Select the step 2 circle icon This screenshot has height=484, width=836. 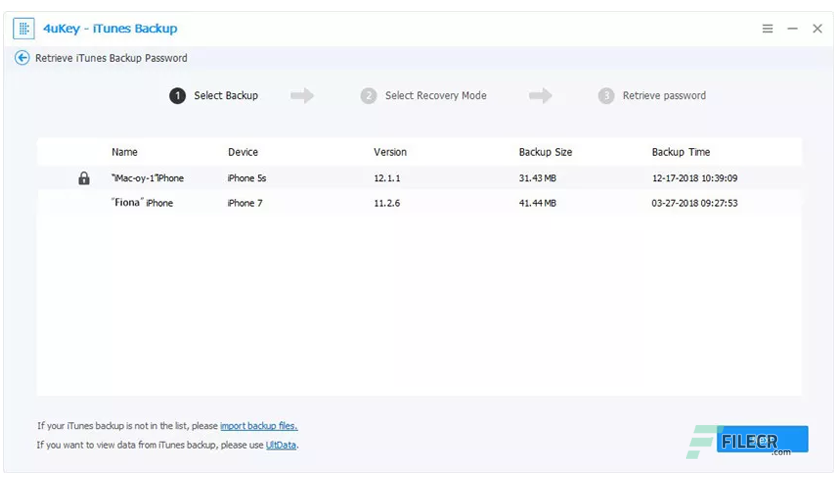[x=368, y=96]
